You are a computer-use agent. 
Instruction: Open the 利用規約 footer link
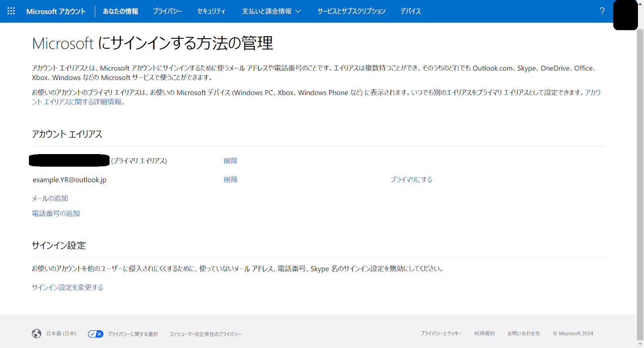point(484,334)
